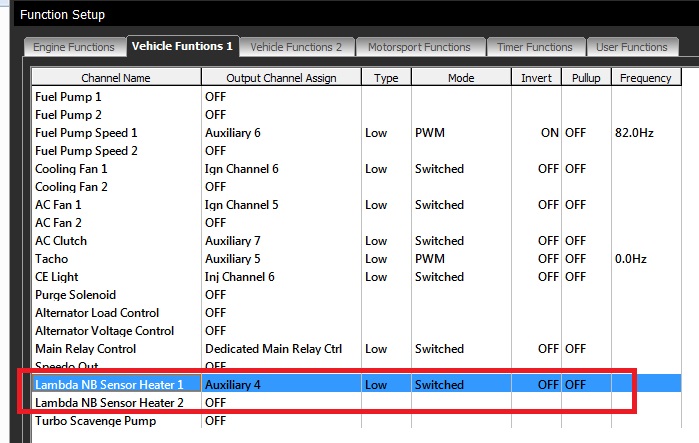Click the Channel Name column header
Viewport: 699px width, 443px height.
116,78
